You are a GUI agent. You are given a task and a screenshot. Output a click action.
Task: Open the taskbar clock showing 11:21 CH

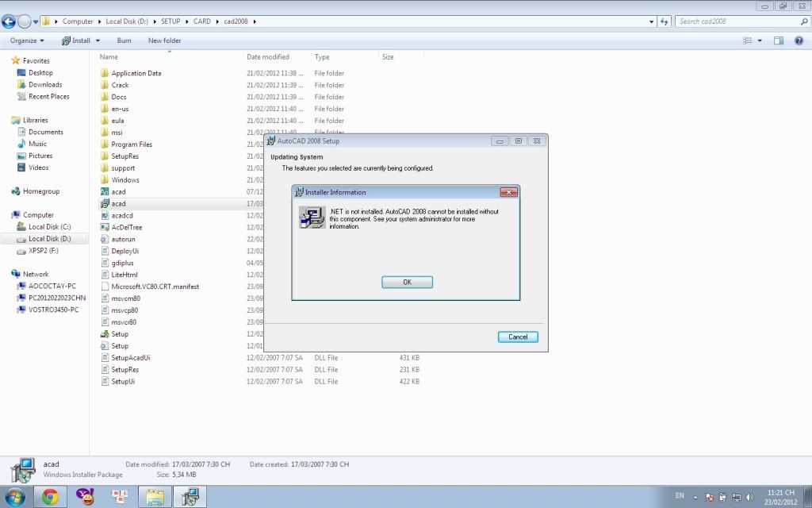tap(780, 497)
